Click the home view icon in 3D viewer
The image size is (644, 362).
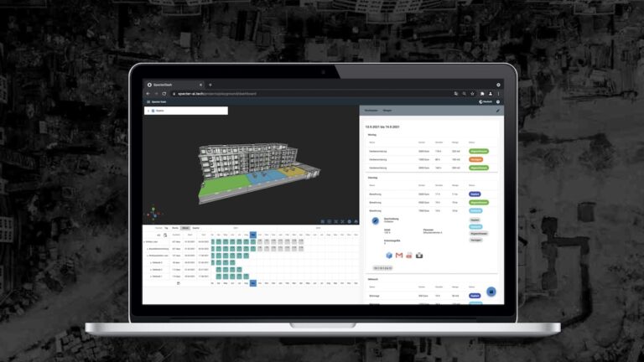pos(356,222)
